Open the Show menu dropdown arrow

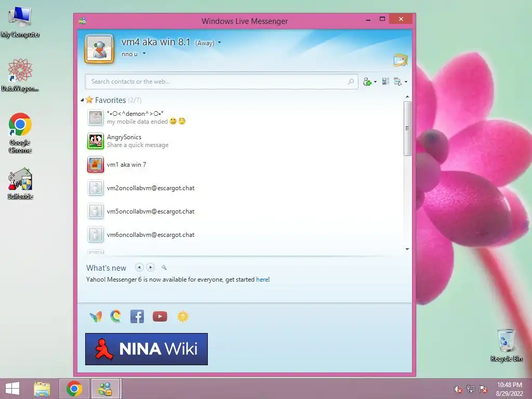(x=406, y=82)
